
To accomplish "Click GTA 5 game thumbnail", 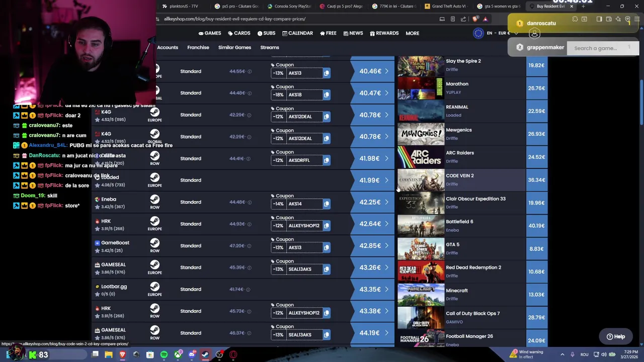I will pos(421,249).
